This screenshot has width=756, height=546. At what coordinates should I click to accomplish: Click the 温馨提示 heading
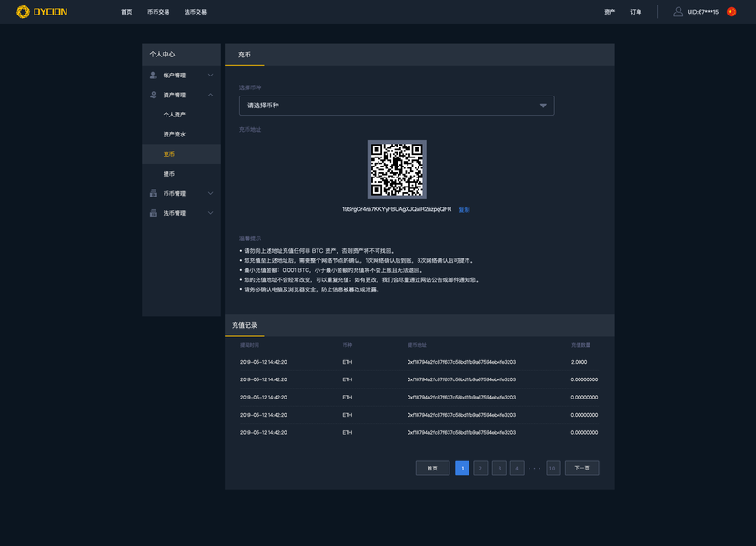250,238
